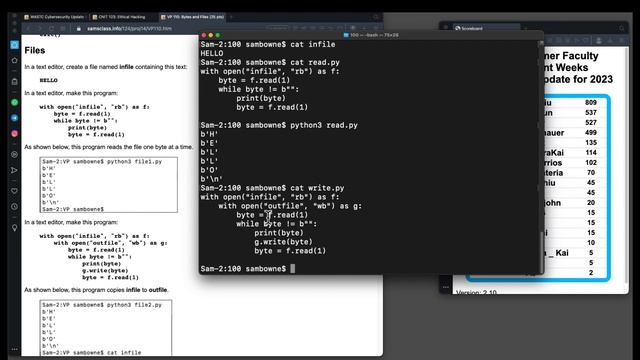Click search icon in Scoreboard window tab bar
This screenshot has height=360, width=640.
(622, 28)
